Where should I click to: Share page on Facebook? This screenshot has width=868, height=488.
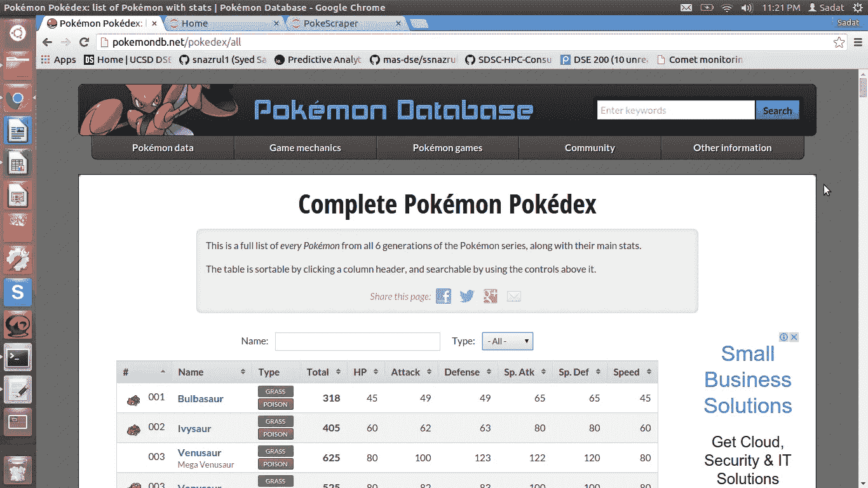pyautogui.click(x=444, y=296)
